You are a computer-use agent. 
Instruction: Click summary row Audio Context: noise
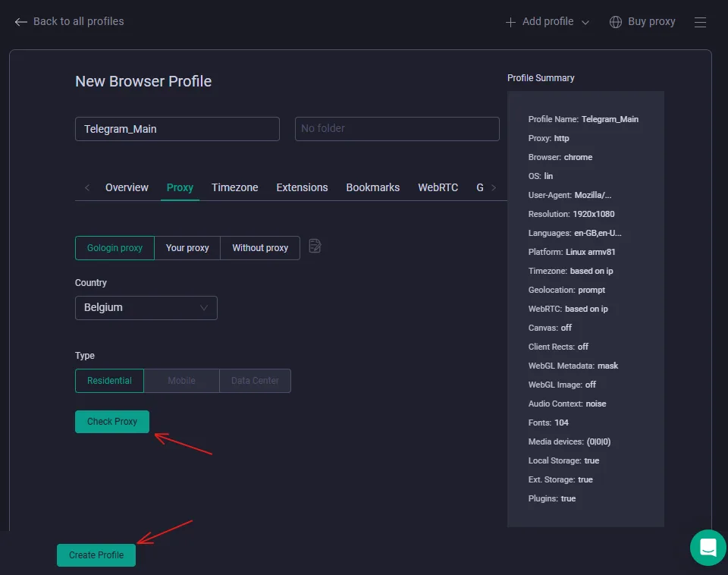[x=567, y=404]
